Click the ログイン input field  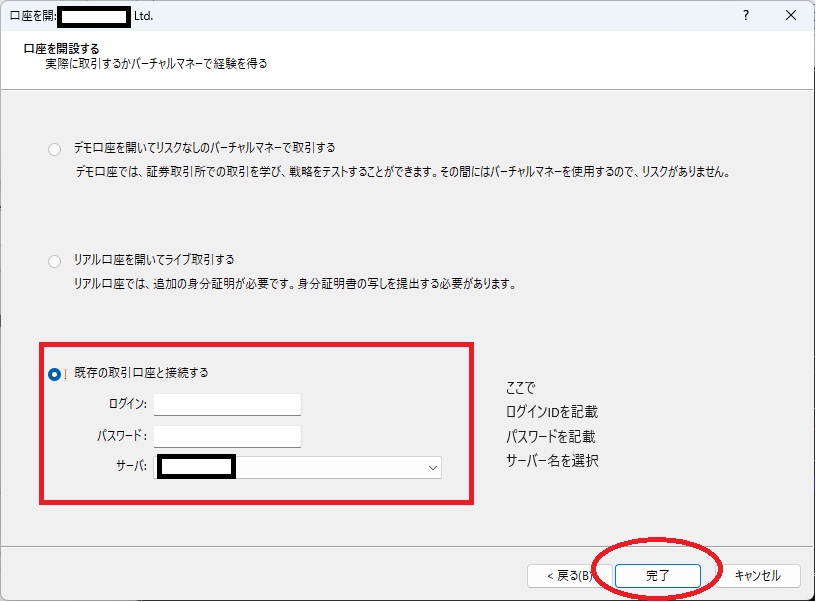click(227, 404)
